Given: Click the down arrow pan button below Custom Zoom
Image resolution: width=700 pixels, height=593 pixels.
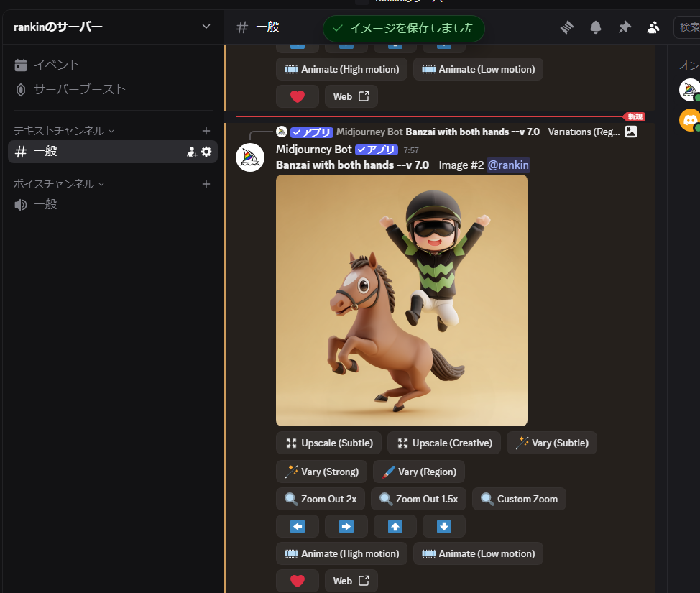Looking at the screenshot, I should coord(443,526).
